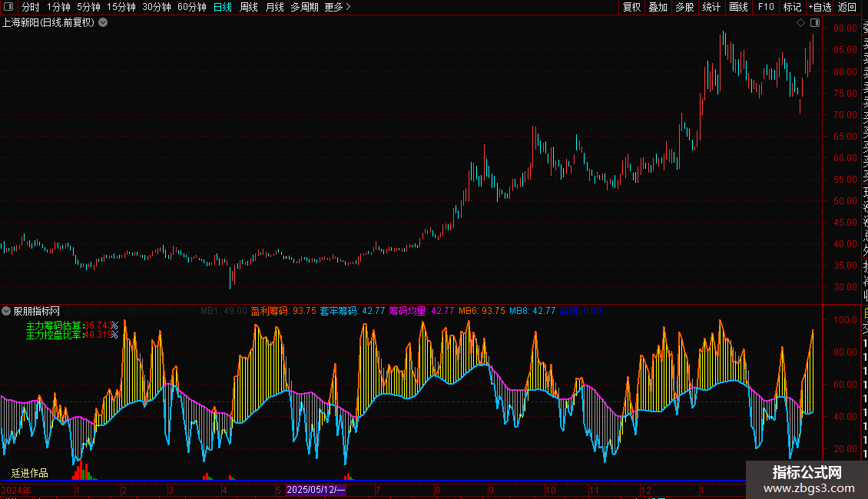Click the 90.00 price axis label
The image size is (868, 499).
[845, 28]
